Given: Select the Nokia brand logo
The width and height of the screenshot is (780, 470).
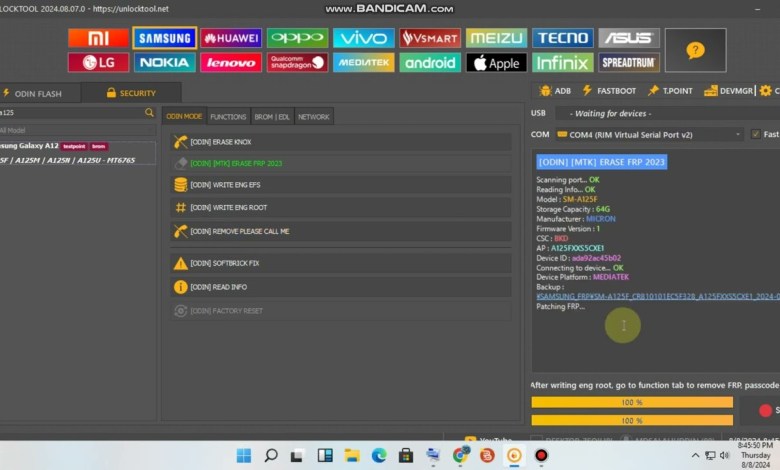Looking at the screenshot, I should pos(165,63).
